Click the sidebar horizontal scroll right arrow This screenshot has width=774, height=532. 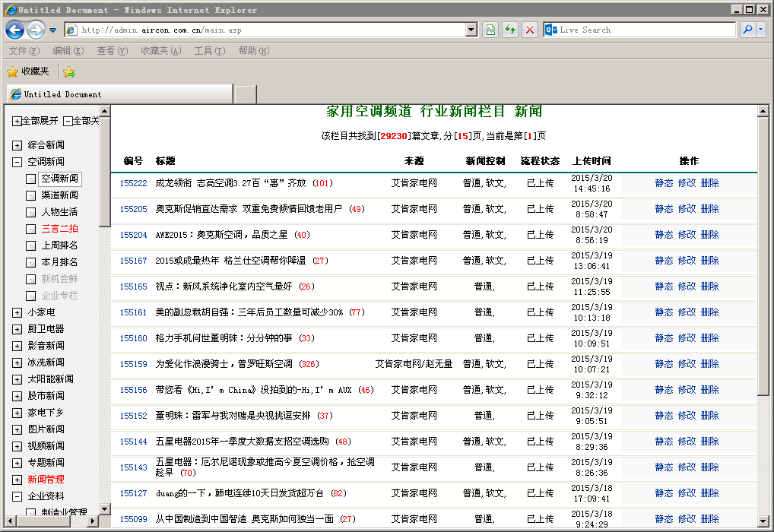(x=93, y=521)
